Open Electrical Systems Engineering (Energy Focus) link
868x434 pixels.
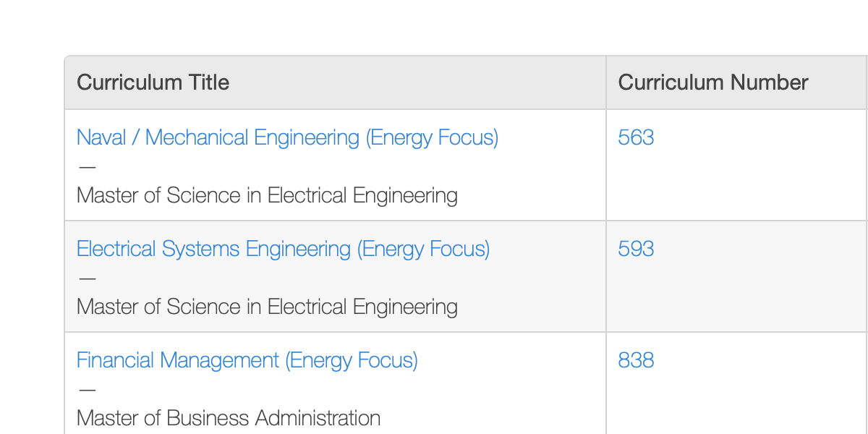point(283,249)
